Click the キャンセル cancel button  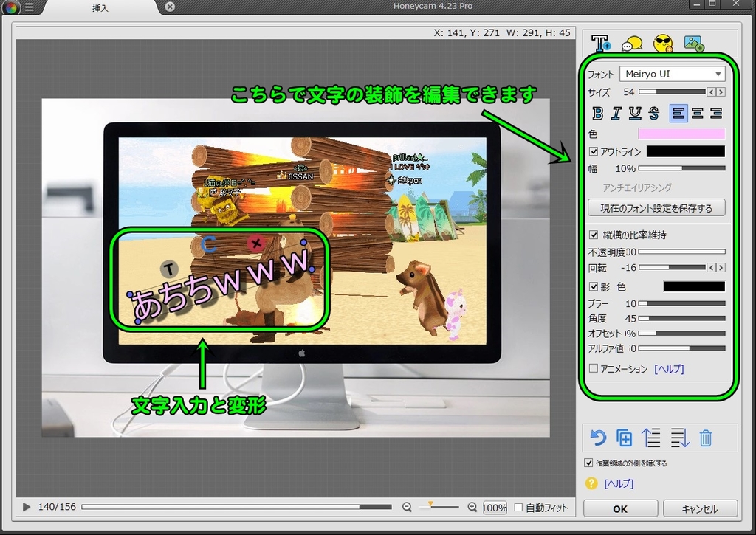700,509
